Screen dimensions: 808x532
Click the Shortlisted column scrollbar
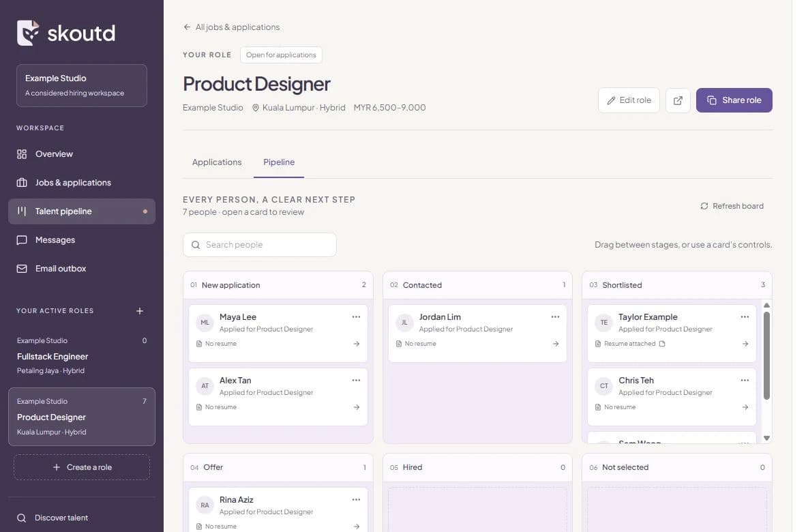click(766, 356)
